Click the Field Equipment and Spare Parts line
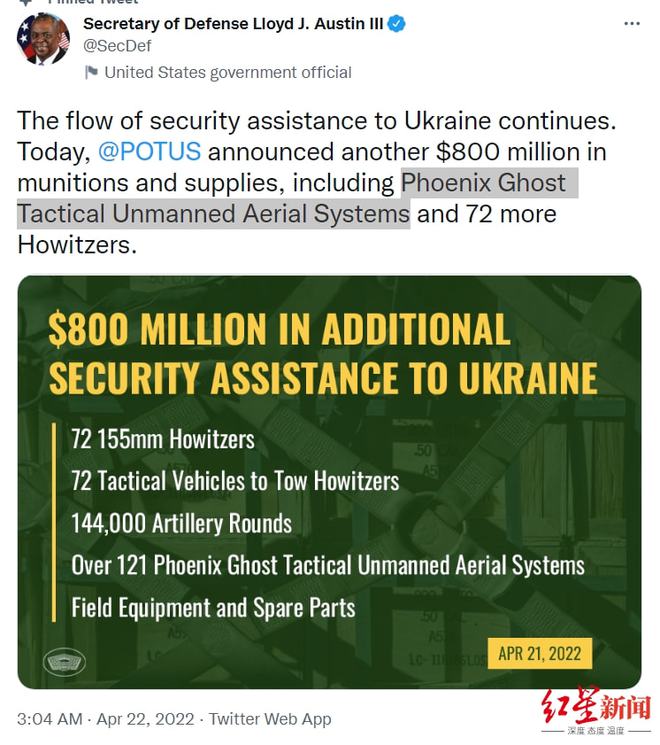 point(213,608)
